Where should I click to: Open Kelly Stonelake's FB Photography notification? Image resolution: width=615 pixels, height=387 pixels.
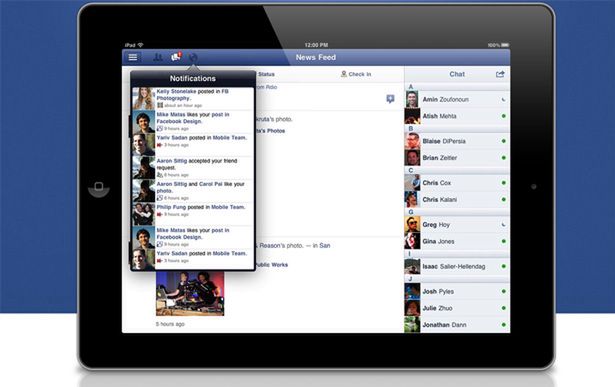pyautogui.click(x=193, y=98)
